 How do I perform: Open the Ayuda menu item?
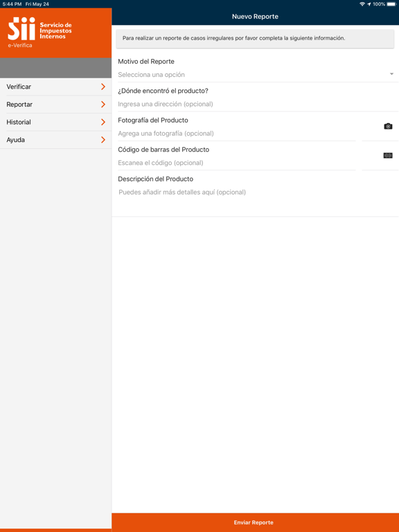[x=55, y=140]
